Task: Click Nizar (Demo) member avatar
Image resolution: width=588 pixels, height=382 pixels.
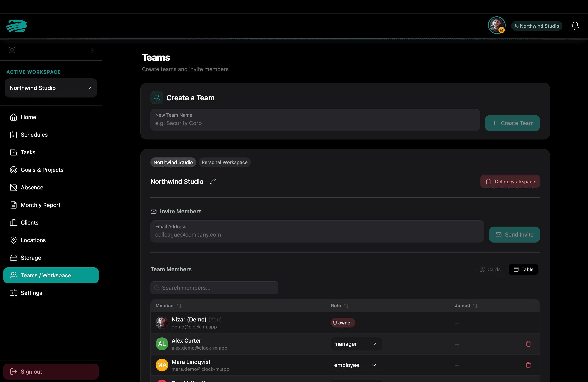Action: (162, 322)
